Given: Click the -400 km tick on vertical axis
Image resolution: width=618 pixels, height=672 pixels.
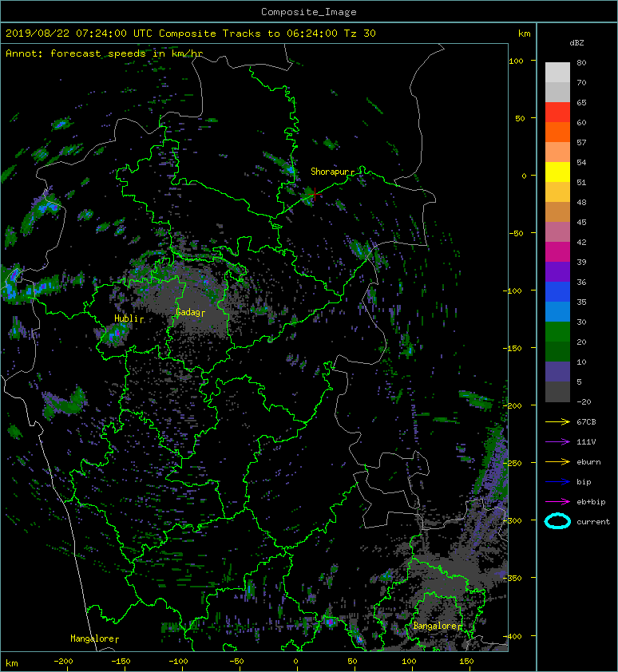Looking at the screenshot, I should 513,636.
